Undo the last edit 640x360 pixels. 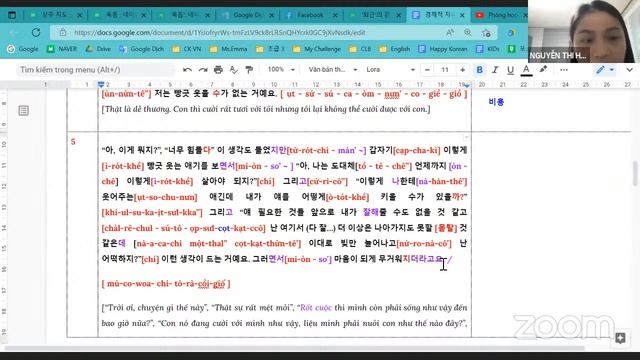[187, 70]
